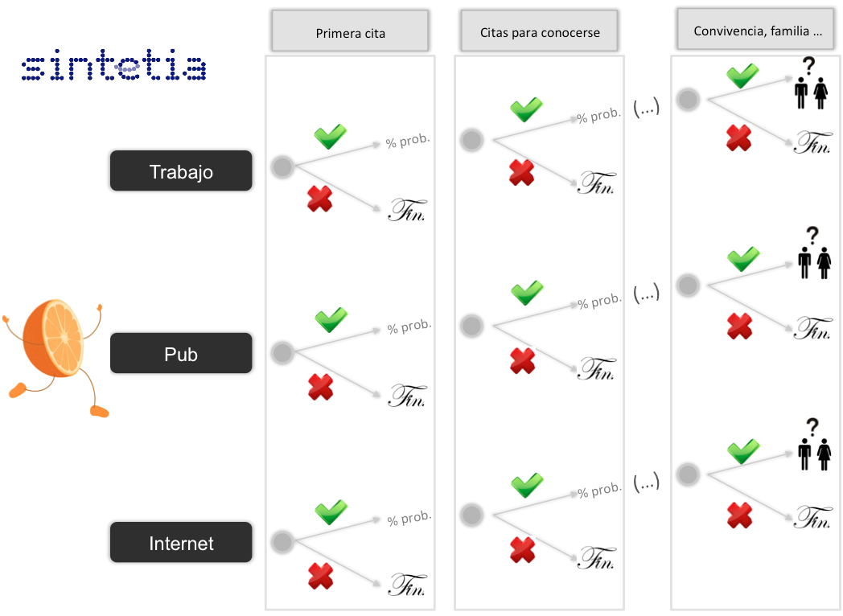Image resolution: width=843 pixels, height=616 pixels.
Task: Click the orange mascot character
Action: pos(56,358)
